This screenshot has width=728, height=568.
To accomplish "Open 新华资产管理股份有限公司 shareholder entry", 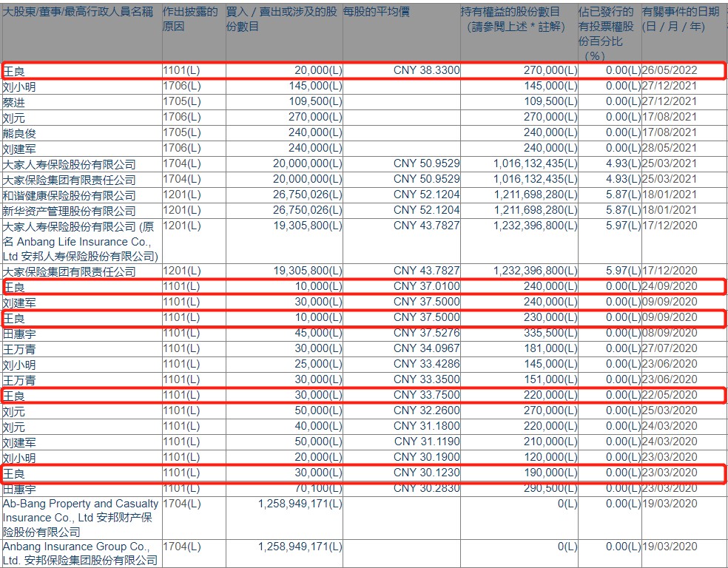I will tap(70, 211).
